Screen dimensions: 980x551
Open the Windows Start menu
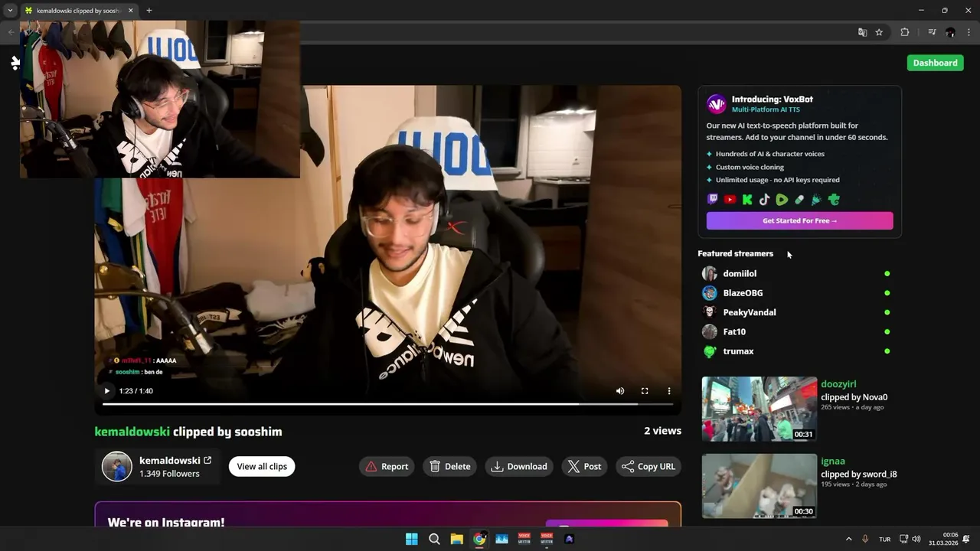coord(412,539)
